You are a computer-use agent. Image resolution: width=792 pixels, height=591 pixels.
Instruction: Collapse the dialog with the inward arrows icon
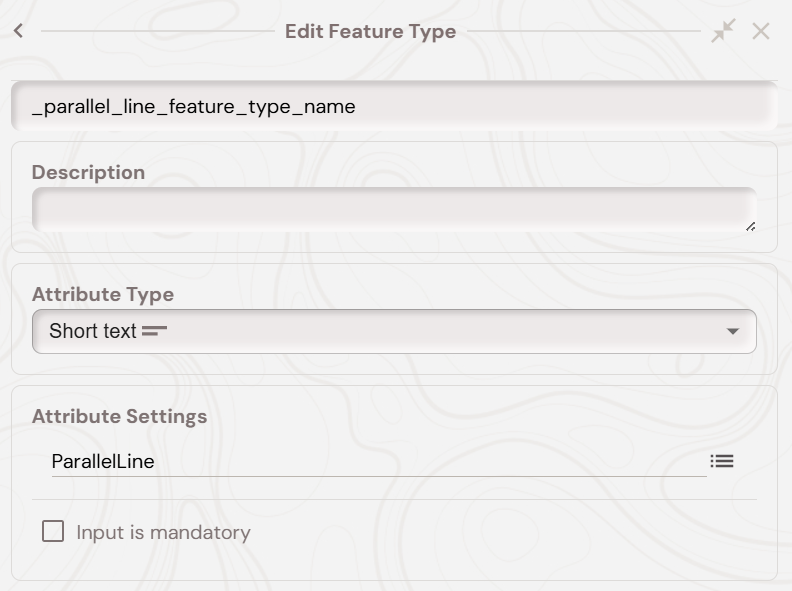[723, 31]
